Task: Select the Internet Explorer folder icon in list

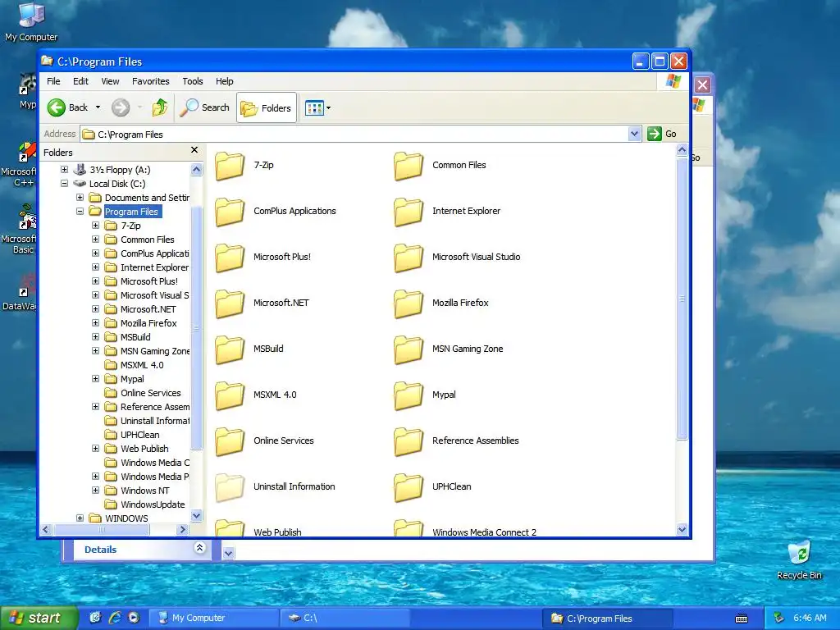Action: (x=409, y=212)
